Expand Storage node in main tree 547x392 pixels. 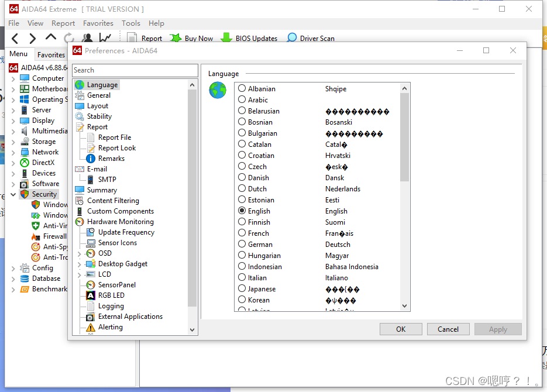tap(13, 142)
